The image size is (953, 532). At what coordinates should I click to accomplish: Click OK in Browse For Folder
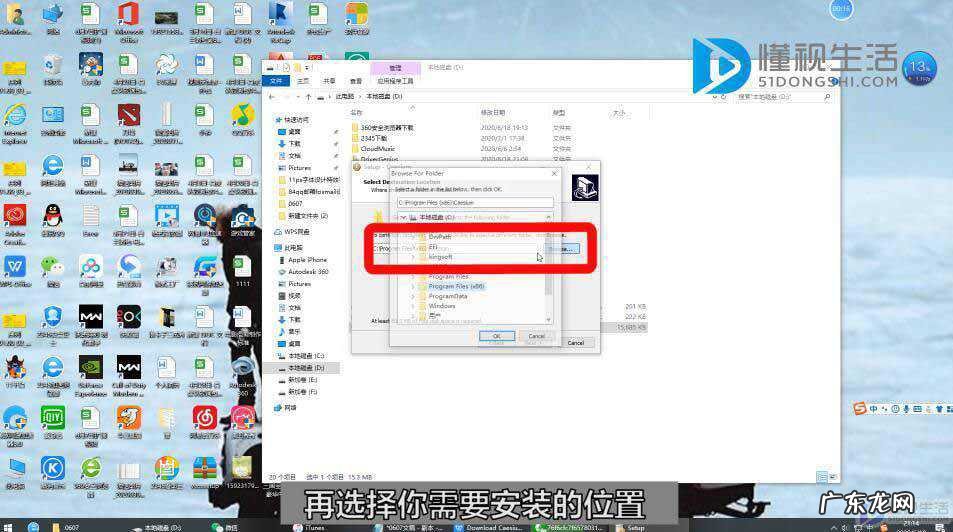(x=497, y=336)
